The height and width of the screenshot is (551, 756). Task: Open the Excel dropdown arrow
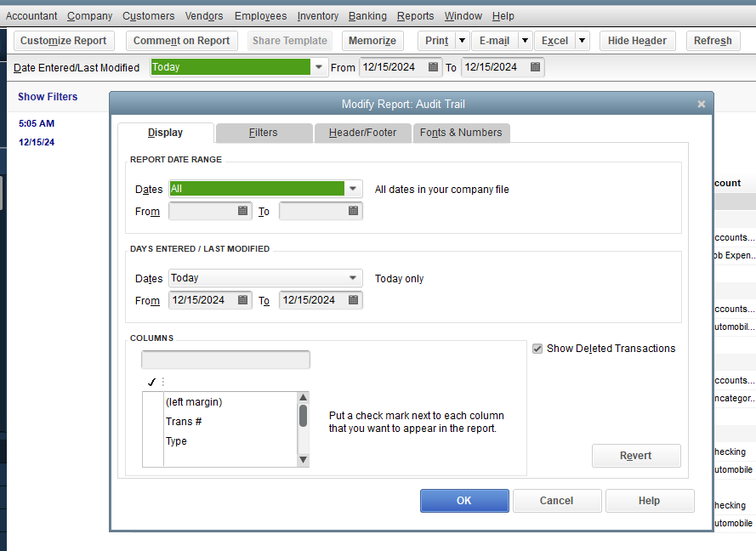[582, 41]
